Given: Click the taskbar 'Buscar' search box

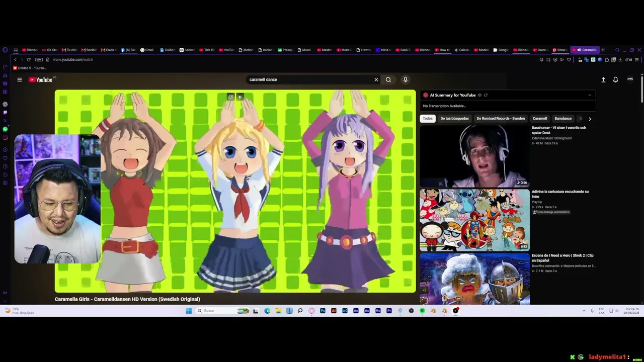Looking at the screenshot, I should click(223, 311).
